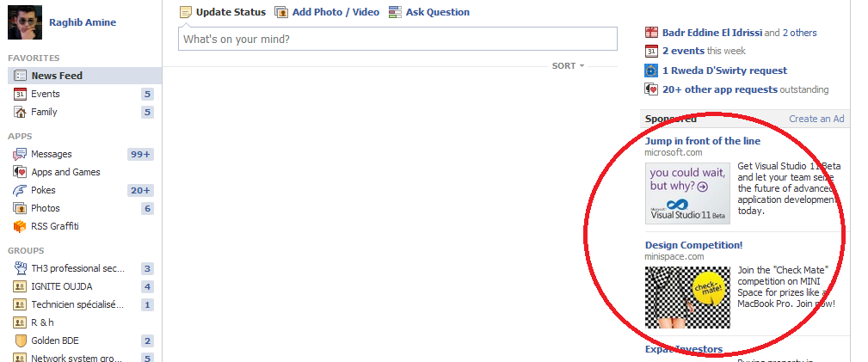
Task: Click the Create an Ad link
Action: tap(816, 119)
